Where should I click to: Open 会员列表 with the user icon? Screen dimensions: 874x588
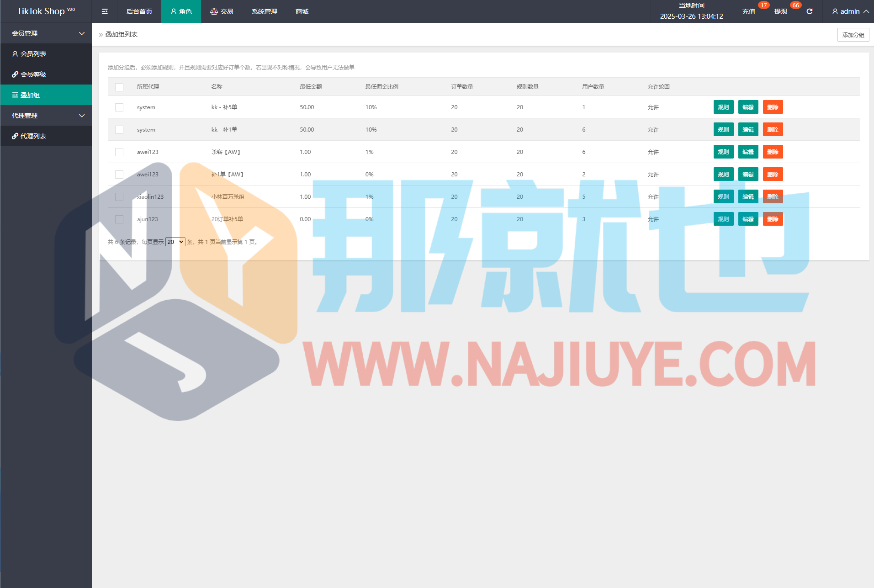pos(29,54)
